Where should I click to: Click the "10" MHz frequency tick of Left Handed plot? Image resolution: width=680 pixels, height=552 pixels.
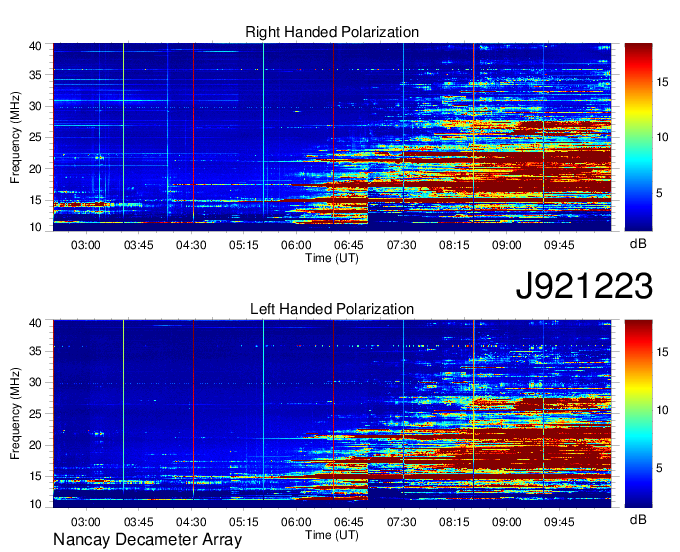35,504
